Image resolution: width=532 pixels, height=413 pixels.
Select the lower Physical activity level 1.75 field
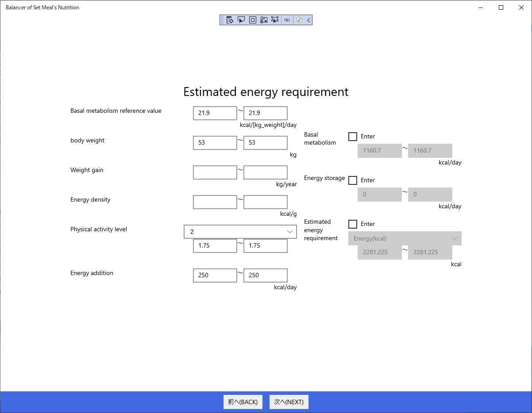(x=215, y=246)
